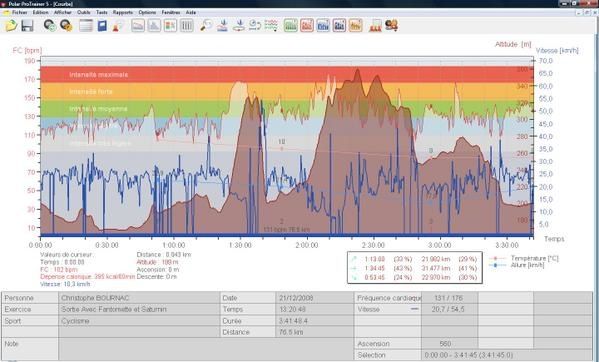
Task: Select the distribution histogram view icon
Action: tap(154, 26)
